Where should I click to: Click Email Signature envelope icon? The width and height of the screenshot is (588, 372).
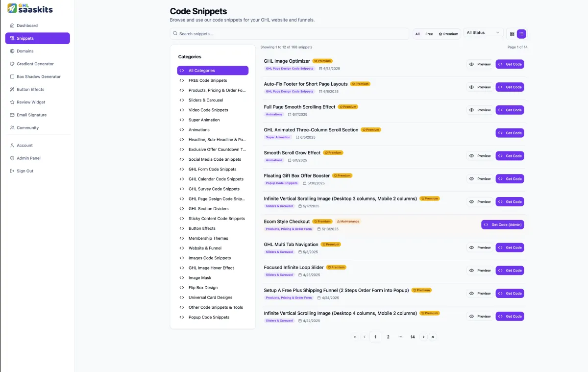12,115
